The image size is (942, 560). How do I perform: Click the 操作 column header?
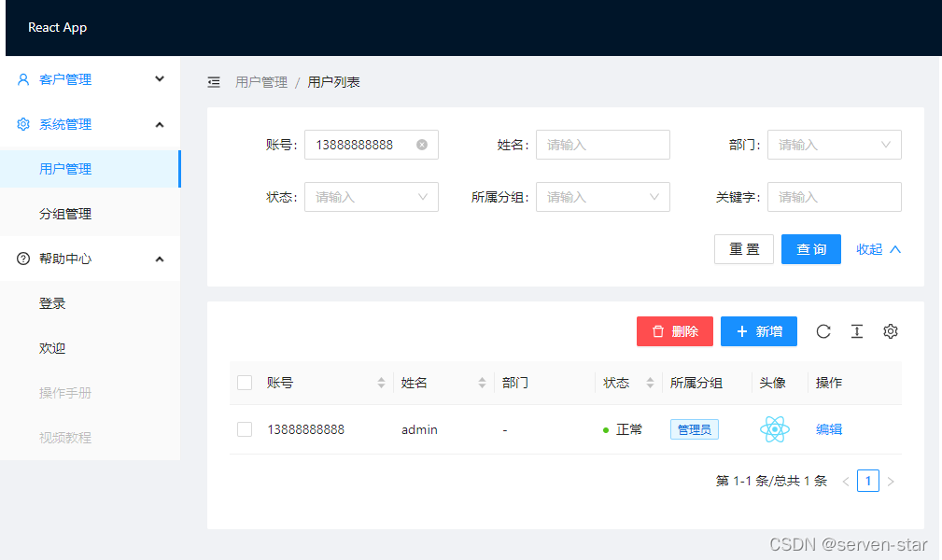[x=829, y=383]
